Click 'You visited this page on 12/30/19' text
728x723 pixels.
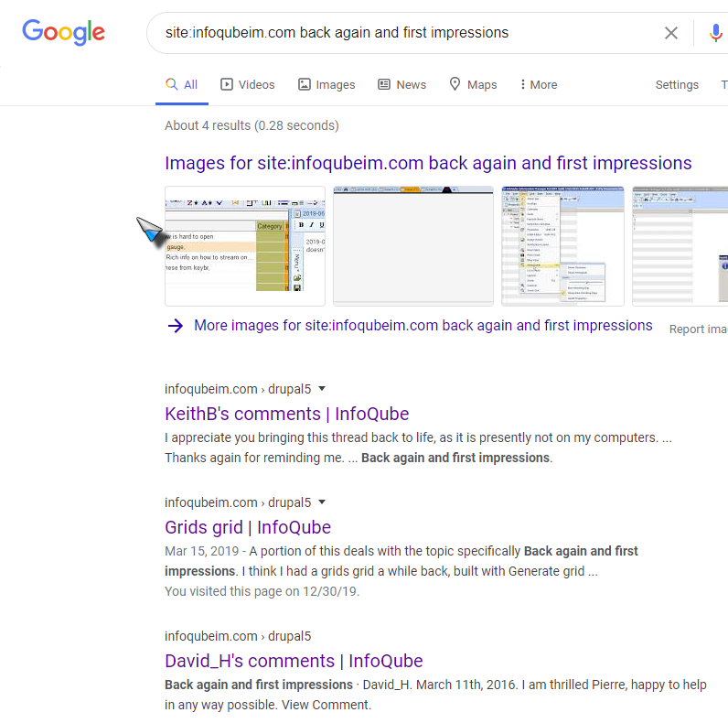262,591
